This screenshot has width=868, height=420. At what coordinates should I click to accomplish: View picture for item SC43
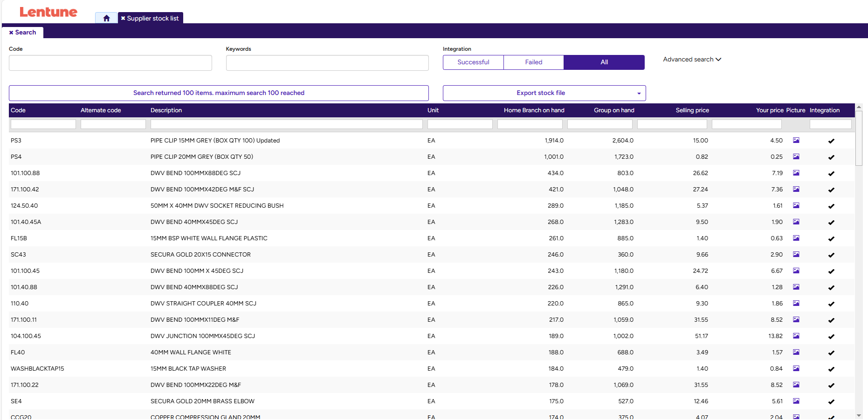(796, 254)
